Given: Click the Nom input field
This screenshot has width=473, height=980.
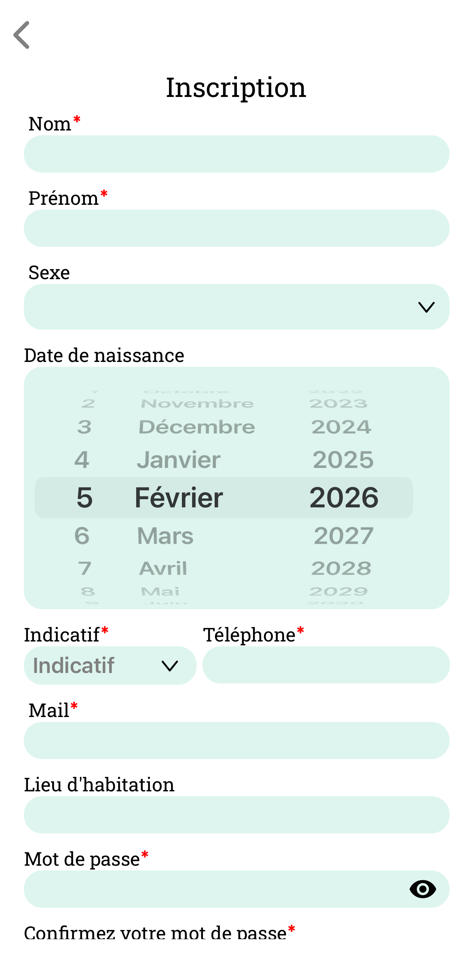Looking at the screenshot, I should pos(236,154).
